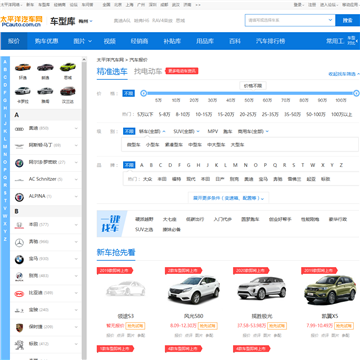Select 不限 for vehicle level filter
The image size is (360, 360).
129,131
